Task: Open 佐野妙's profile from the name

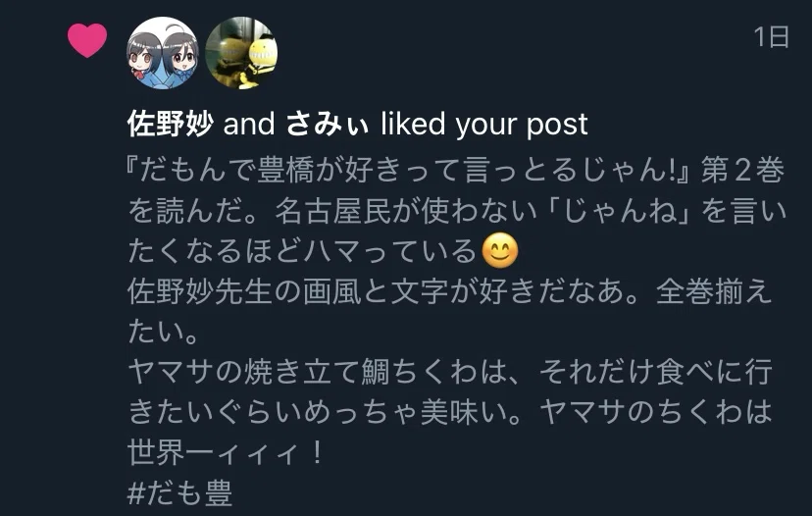Action: pos(171,124)
